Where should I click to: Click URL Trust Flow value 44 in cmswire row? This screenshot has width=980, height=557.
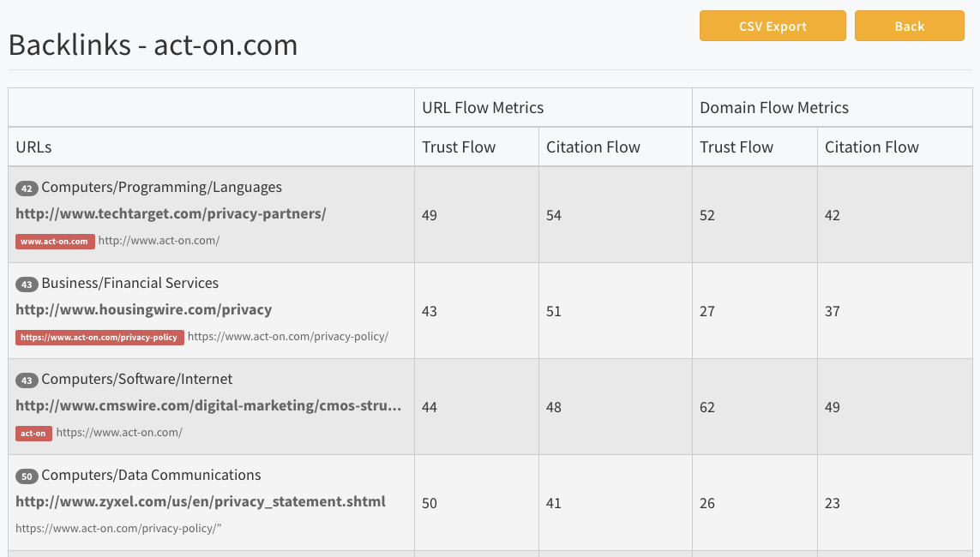pos(430,407)
